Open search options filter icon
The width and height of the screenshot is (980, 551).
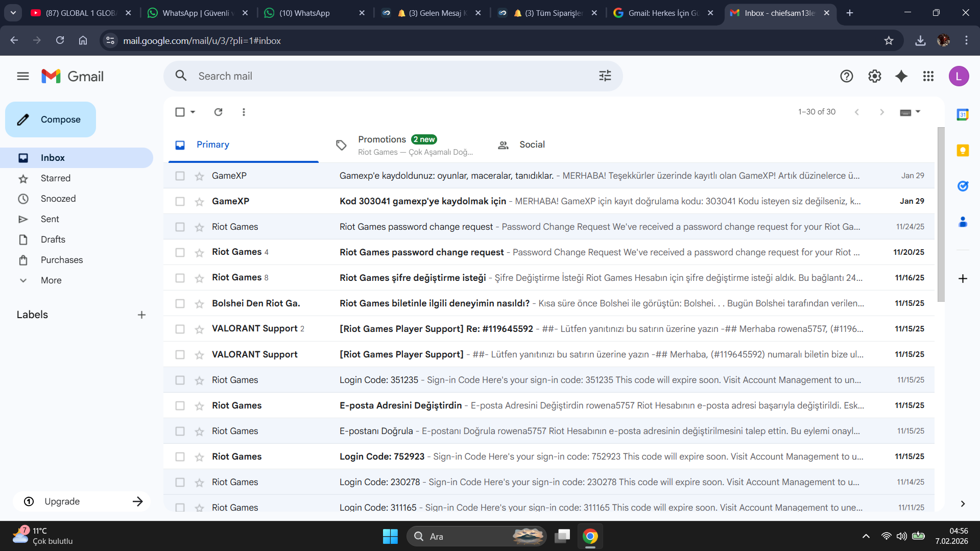point(605,76)
